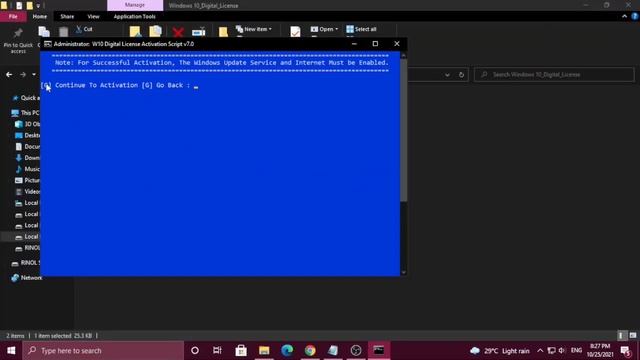
Task: Click the Copy icon in Explorer ribbon
Action: click(x=44, y=32)
